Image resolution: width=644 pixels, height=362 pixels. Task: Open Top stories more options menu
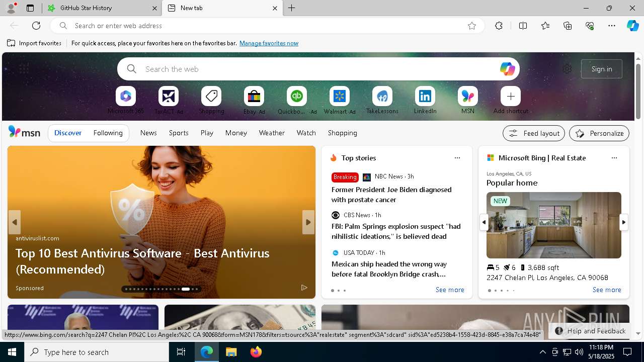(457, 158)
